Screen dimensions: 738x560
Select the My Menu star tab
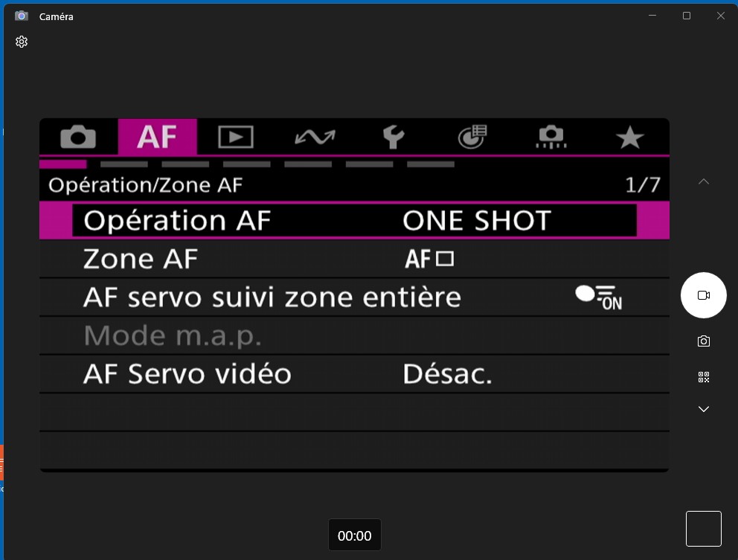(629, 137)
